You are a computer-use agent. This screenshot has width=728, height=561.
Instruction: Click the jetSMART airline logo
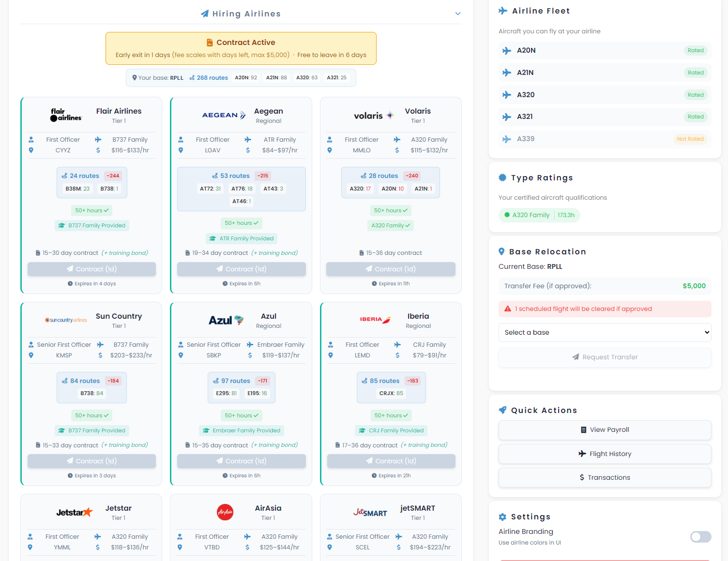point(370,513)
